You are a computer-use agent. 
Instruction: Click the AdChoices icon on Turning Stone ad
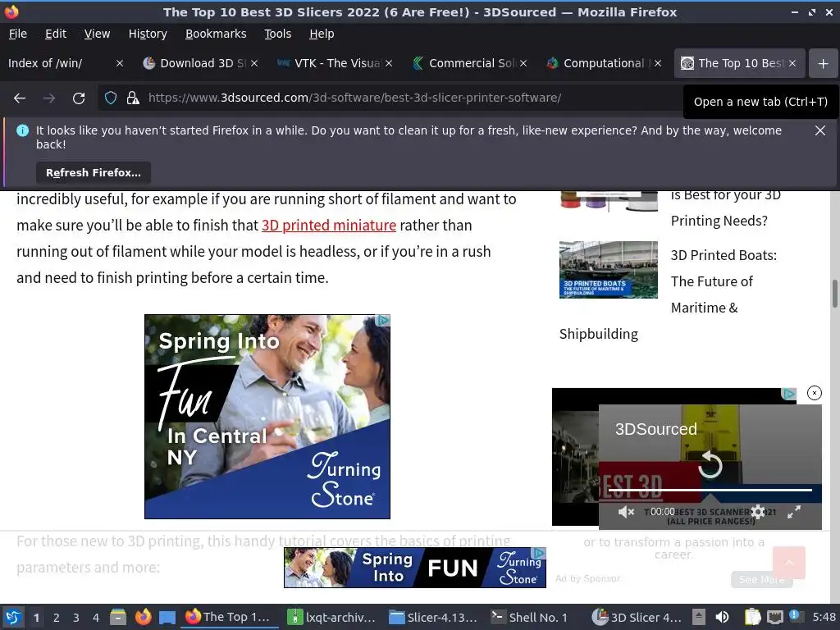[383, 321]
